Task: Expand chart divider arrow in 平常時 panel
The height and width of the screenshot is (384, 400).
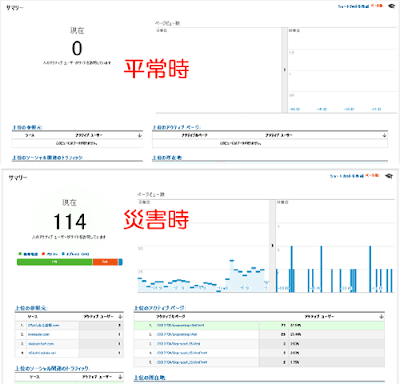Action: click(284, 70)
